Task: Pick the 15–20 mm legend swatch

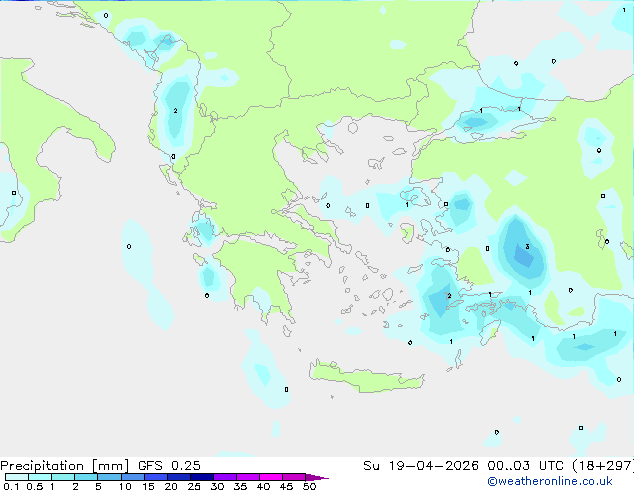Action: [155, 477]
